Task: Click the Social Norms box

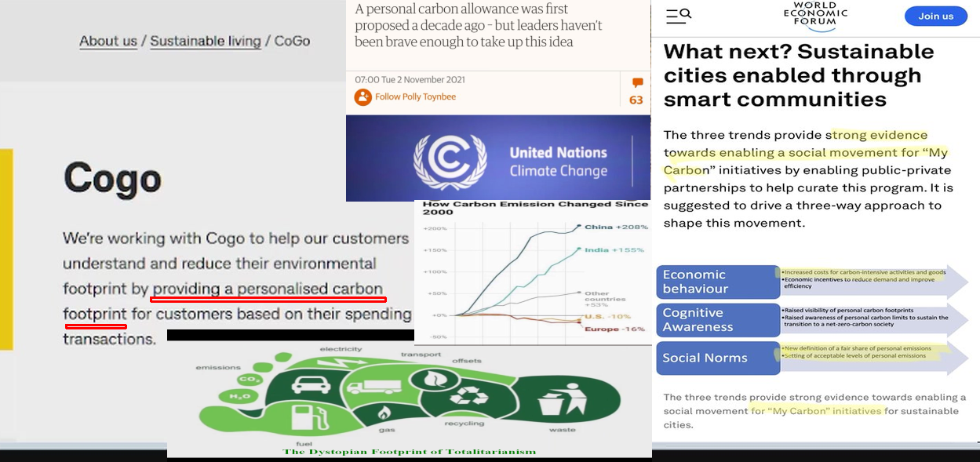Action: point(718,358)
